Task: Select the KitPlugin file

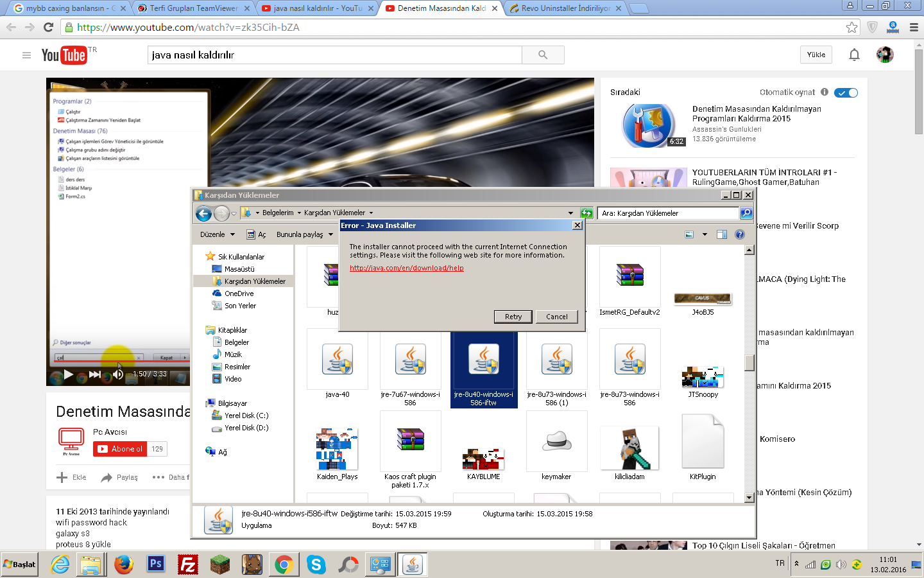Action: point(703,446)
